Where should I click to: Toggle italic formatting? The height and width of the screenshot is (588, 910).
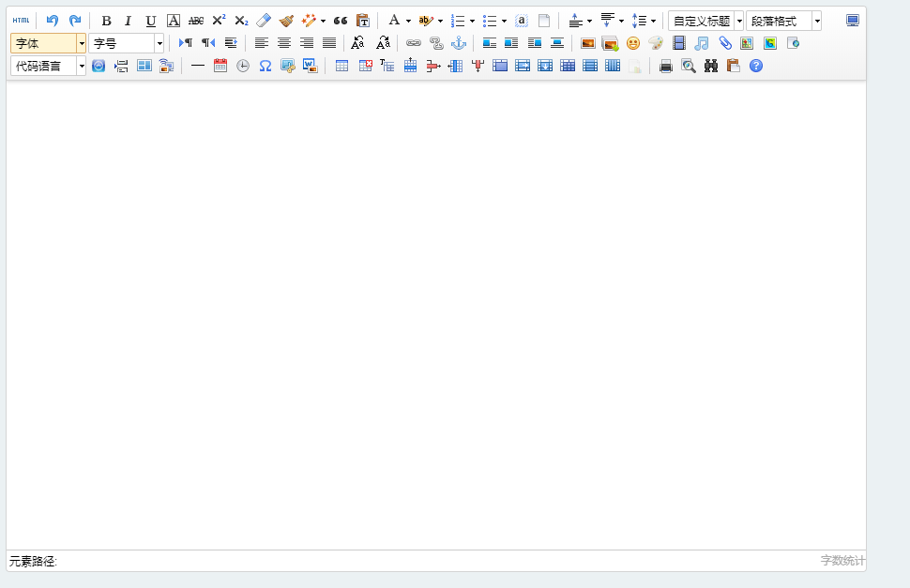[x=129, y=21]
